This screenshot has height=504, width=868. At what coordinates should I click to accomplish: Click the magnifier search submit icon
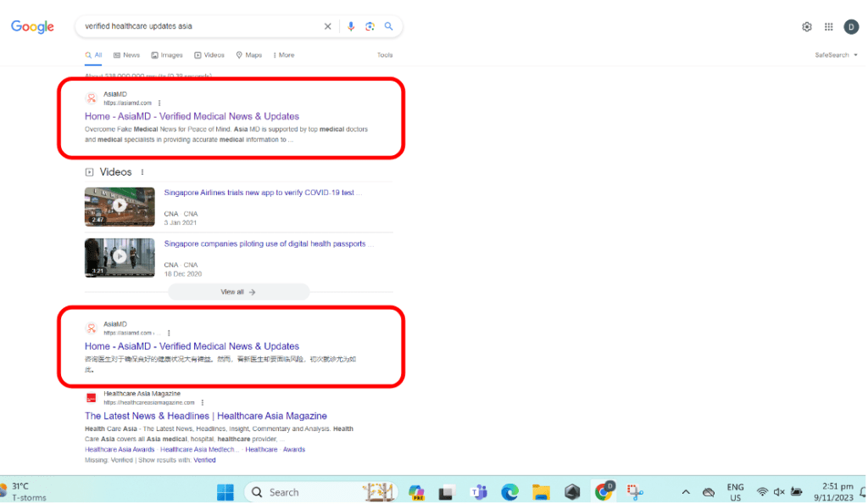[389, 26]
